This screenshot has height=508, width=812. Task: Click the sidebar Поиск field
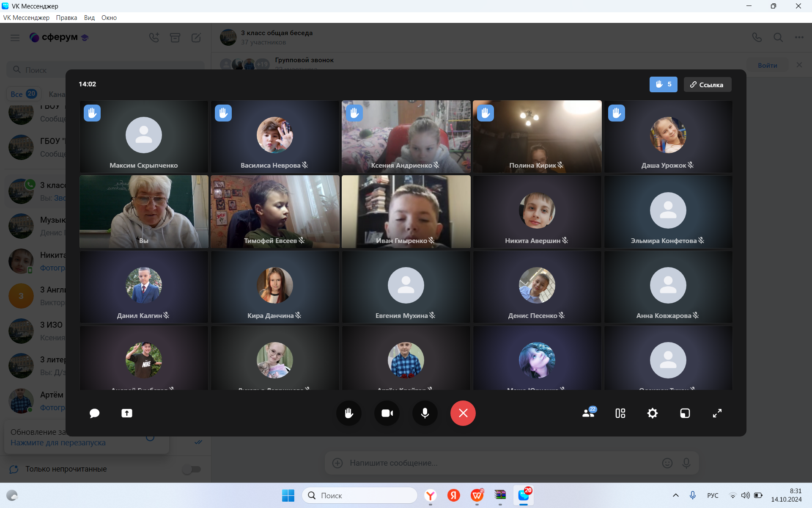point(106,70)
